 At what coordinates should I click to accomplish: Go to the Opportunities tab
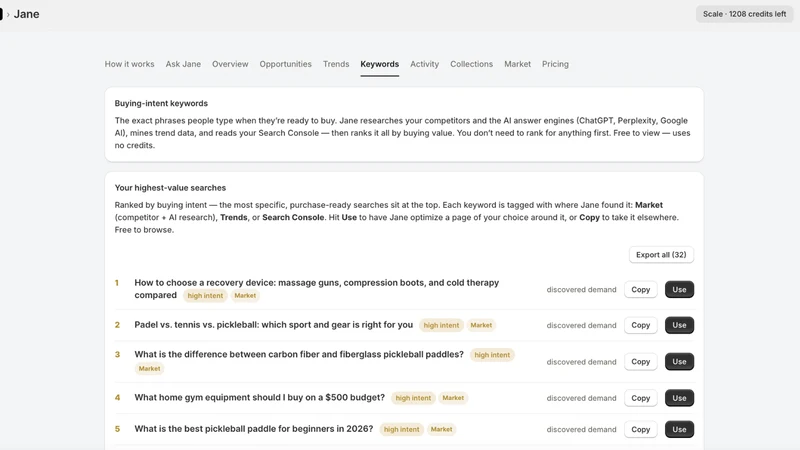click(x=285, y=64)
